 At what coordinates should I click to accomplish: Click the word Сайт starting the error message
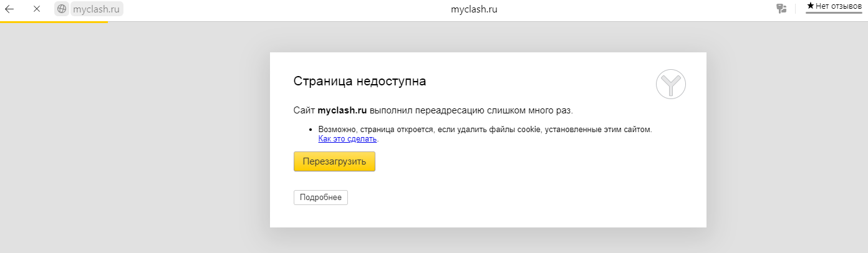(304, 110)
